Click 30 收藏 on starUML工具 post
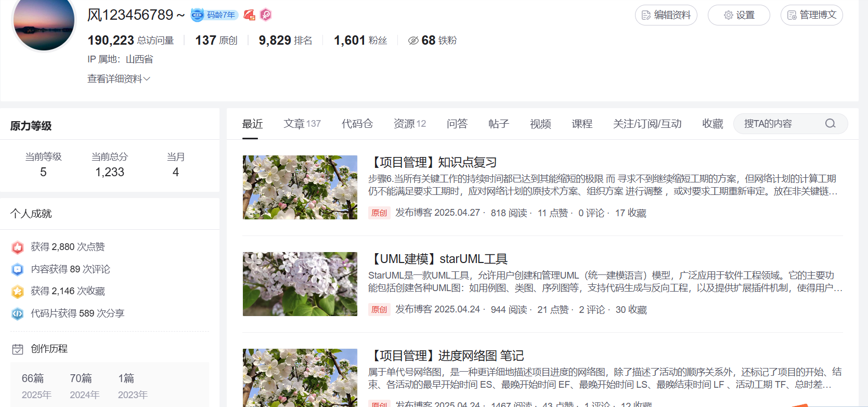868x407 pixels. point(631,310)
